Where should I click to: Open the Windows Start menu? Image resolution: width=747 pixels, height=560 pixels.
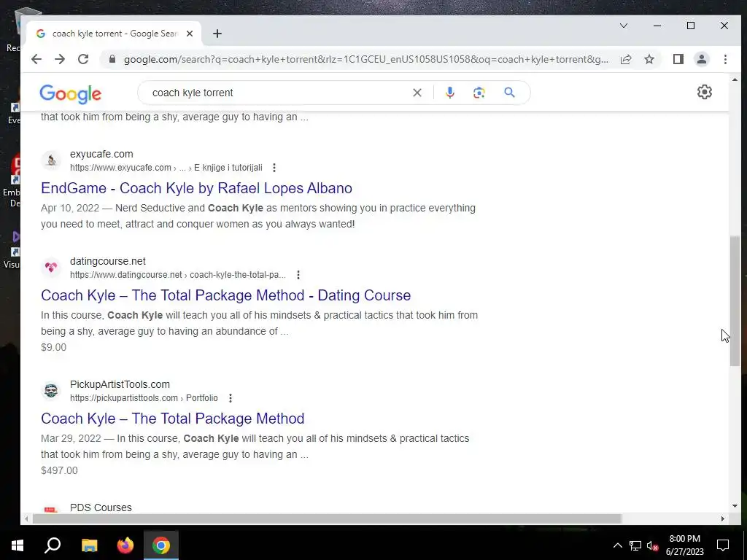tap(18, 545)
